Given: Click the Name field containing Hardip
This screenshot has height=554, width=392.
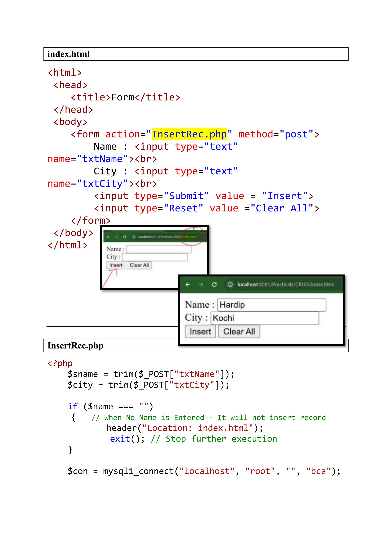Looking at the screenshot, I should pos(272,305).
